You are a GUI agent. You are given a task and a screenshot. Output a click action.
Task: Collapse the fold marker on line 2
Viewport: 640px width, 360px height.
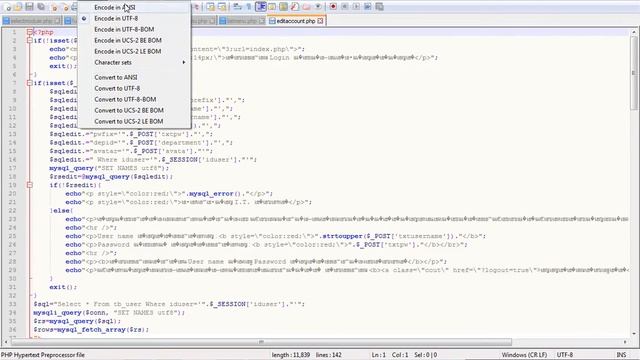29,40
